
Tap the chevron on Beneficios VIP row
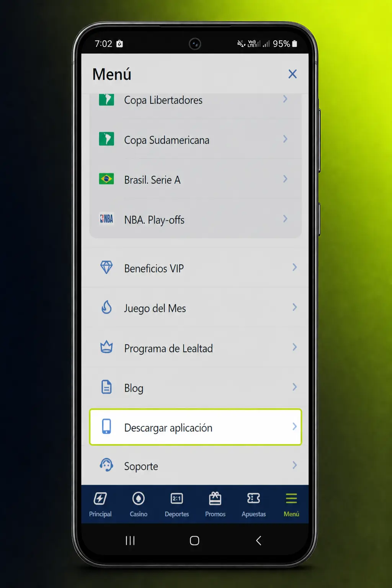pyautogui.click(x=295, y=267)
